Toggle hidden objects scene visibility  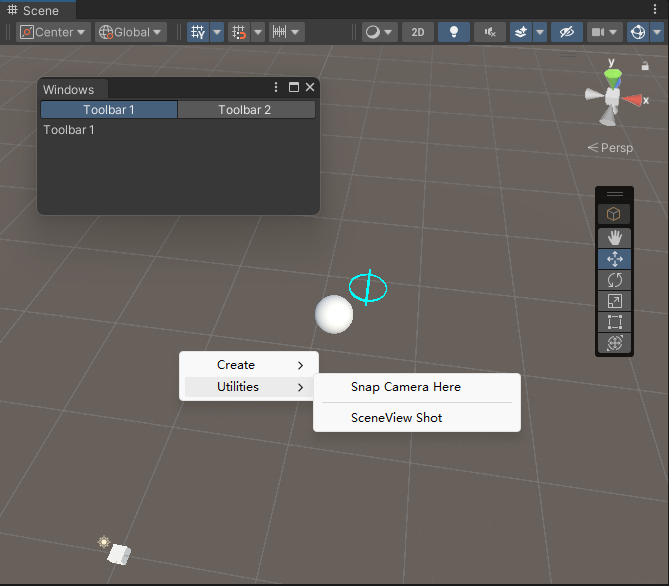(566, 32)
